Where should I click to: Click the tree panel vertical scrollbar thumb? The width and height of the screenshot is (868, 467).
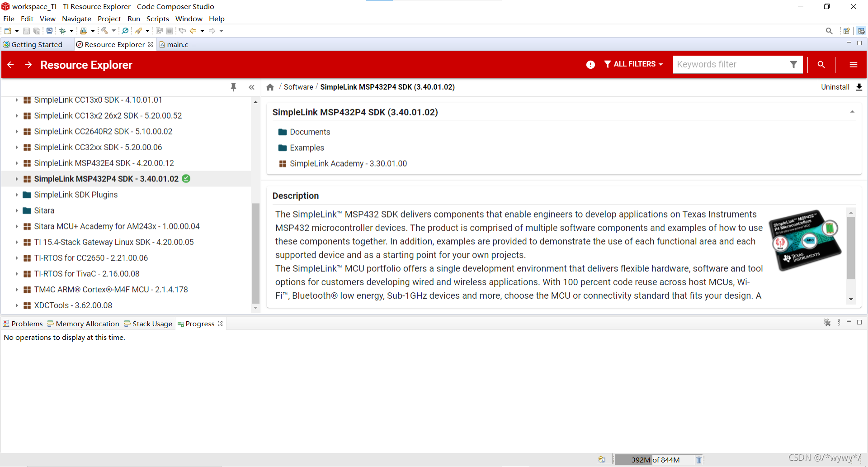255,253
